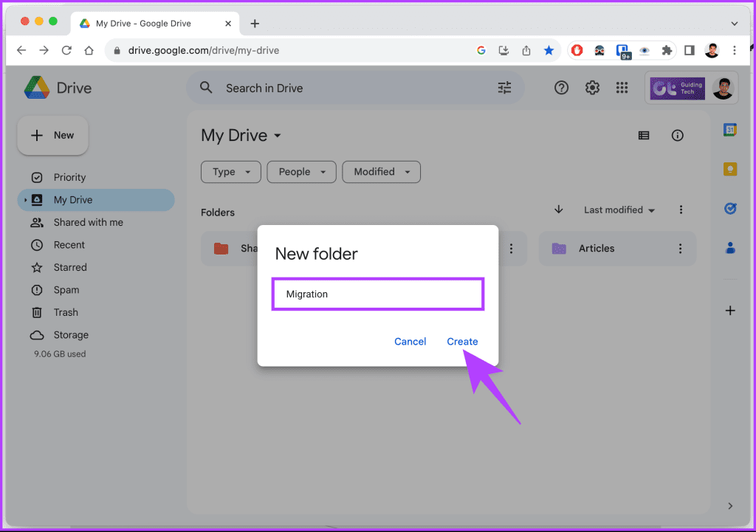Cancel the New folder dialog
The height and width of the screenshot is (532, 756).
click(410, 341)
